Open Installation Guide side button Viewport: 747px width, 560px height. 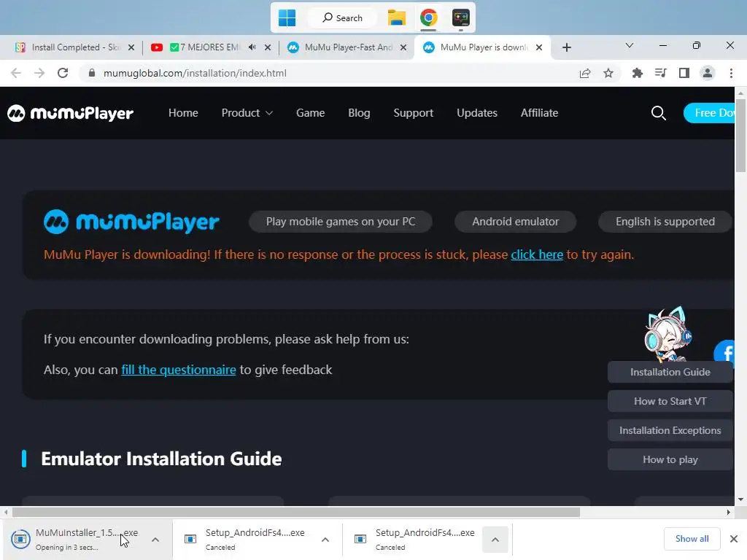point(670,372)
